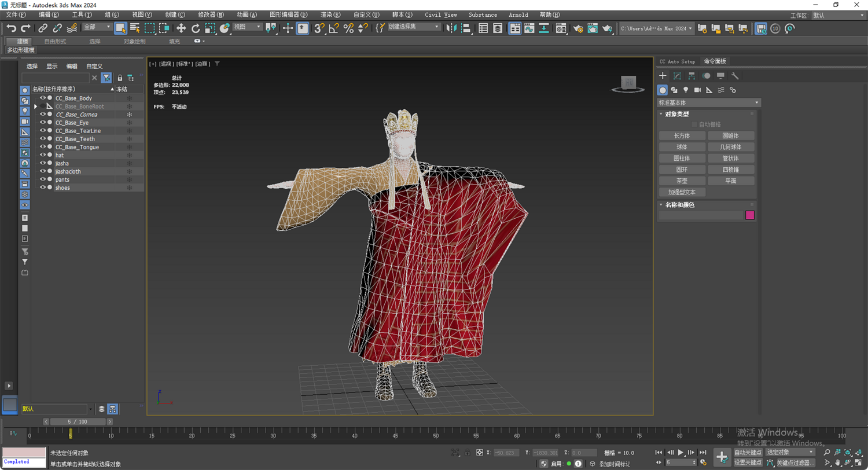Open the Modify panel tab icon

[x=677, y=76]
